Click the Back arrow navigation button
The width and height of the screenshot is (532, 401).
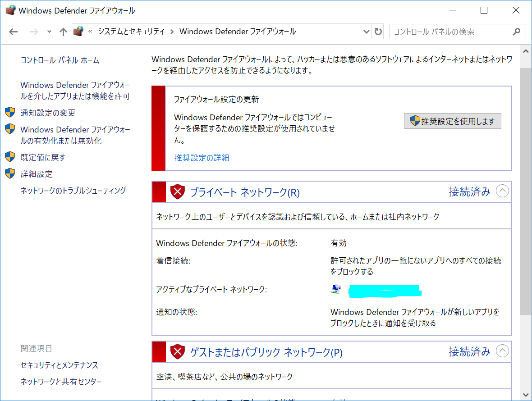coord(13,32)
